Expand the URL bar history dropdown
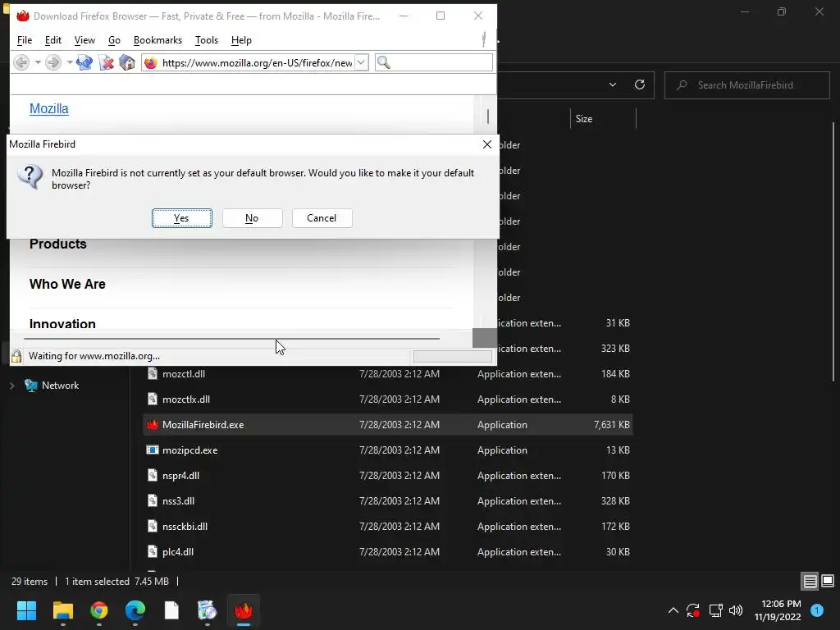This screenshot has width=840, height=630. point(362,62)
